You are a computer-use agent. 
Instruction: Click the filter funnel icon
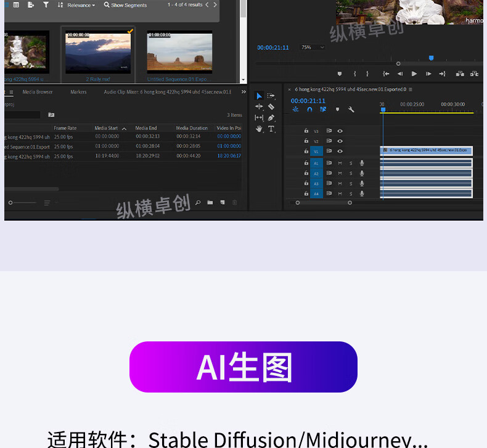pos(46,5)
